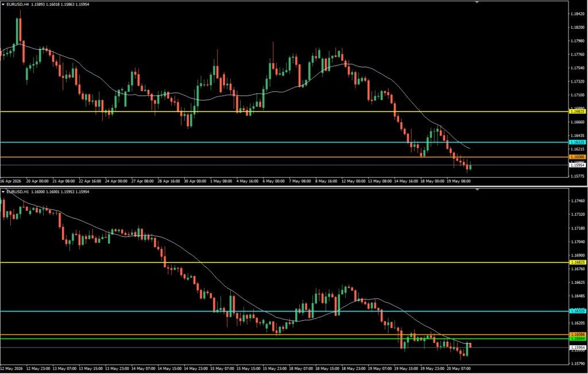Click orange 1.16086 price tag on H1 axis
The image size is (588, 374).
pyautogui.click(x=578, y=334)
